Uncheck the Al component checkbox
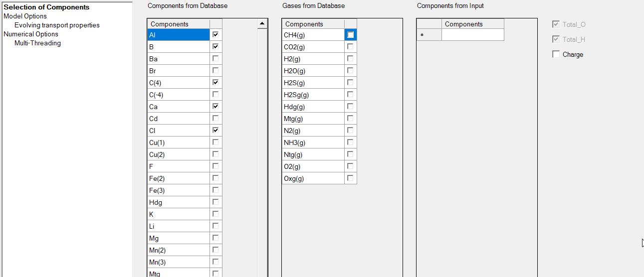 tap(215, 34)
